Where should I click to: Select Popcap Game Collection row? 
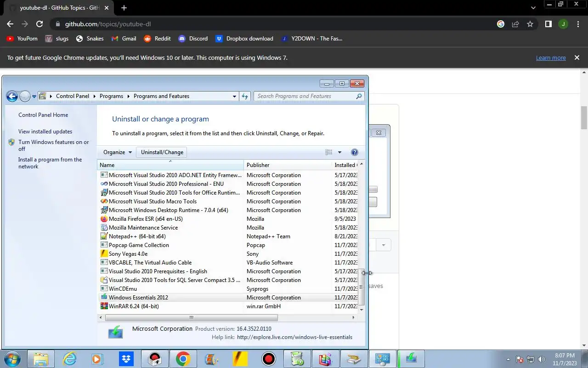pos(228,245)
